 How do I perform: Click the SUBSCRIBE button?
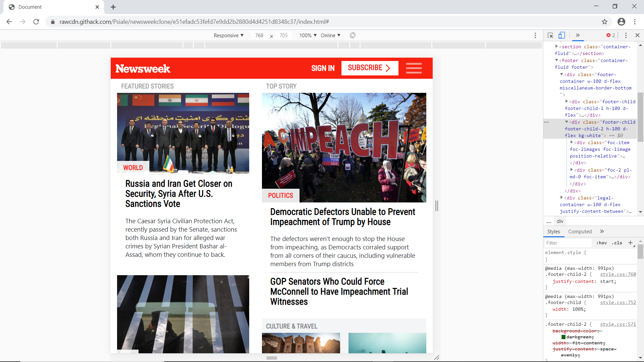(x=370, y=68)
